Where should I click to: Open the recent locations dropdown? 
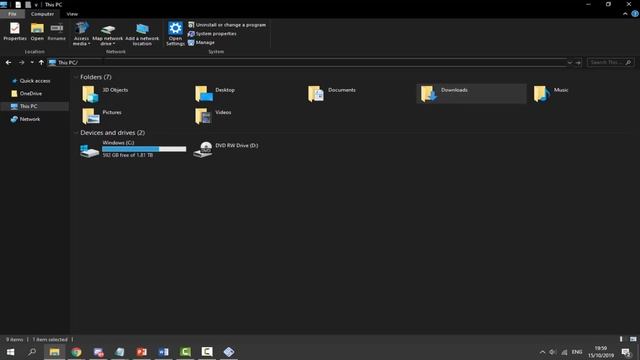pyautogui.click(x=32, y=62)
